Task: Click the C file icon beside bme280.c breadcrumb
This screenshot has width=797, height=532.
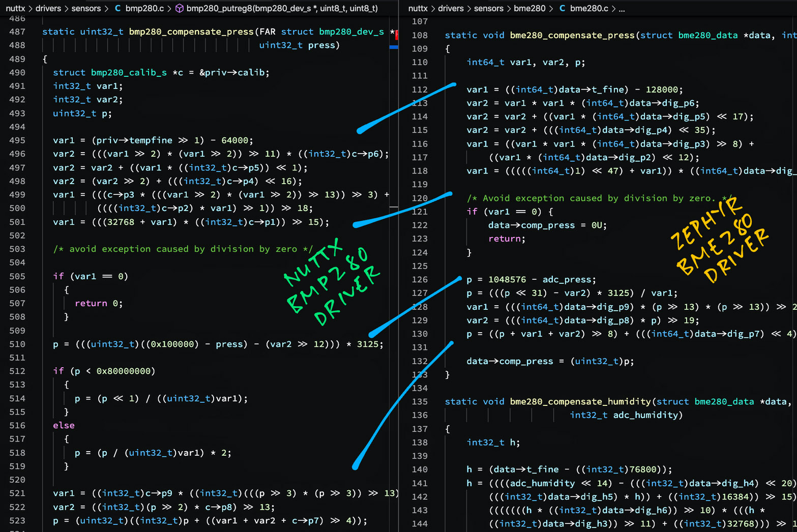Action: [x=562, y=8]
